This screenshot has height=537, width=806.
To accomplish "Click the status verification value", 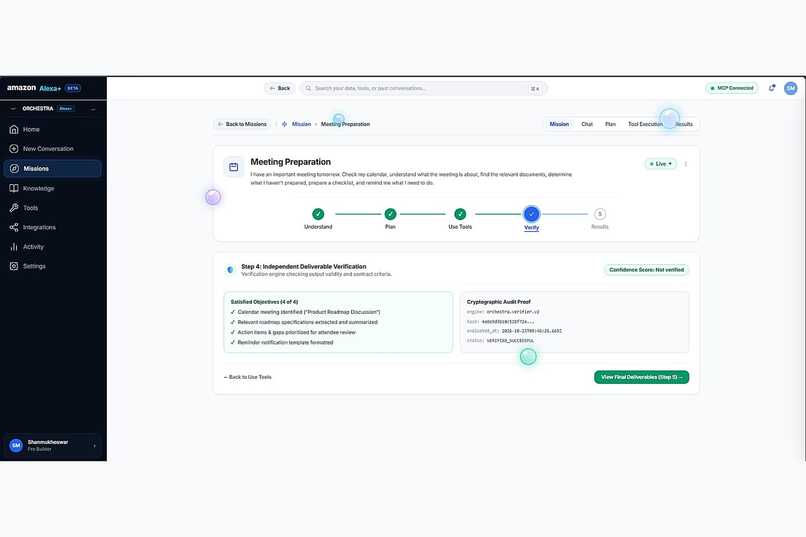I will coord(510,341).
